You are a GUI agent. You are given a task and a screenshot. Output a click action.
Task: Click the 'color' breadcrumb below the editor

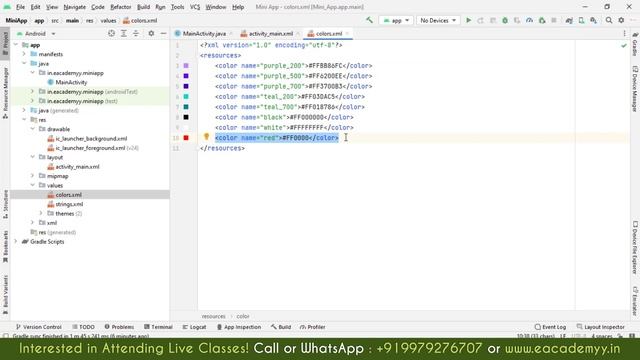[x=243, y=316]
